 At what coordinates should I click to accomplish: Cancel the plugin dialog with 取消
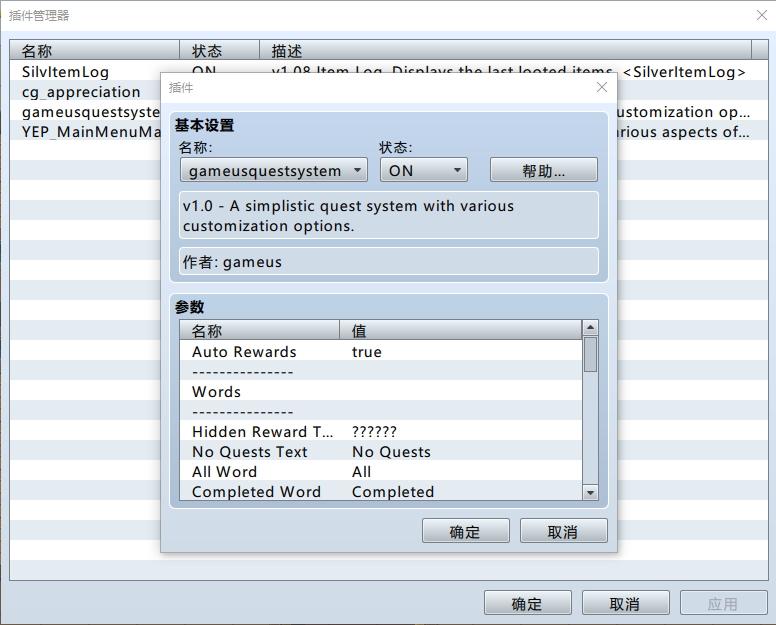click(563, 531)
